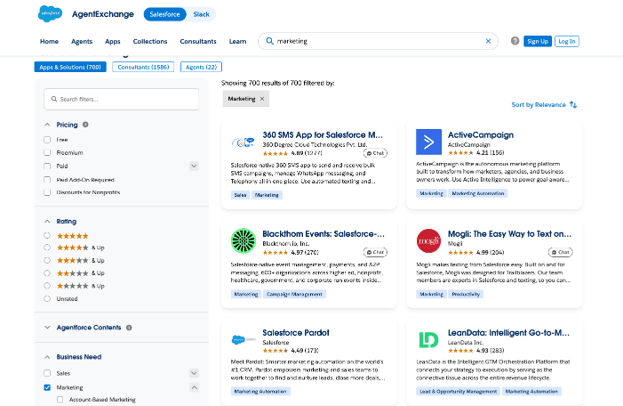
Task: Switch to Agents (22) tab
Action: [201, 67]
